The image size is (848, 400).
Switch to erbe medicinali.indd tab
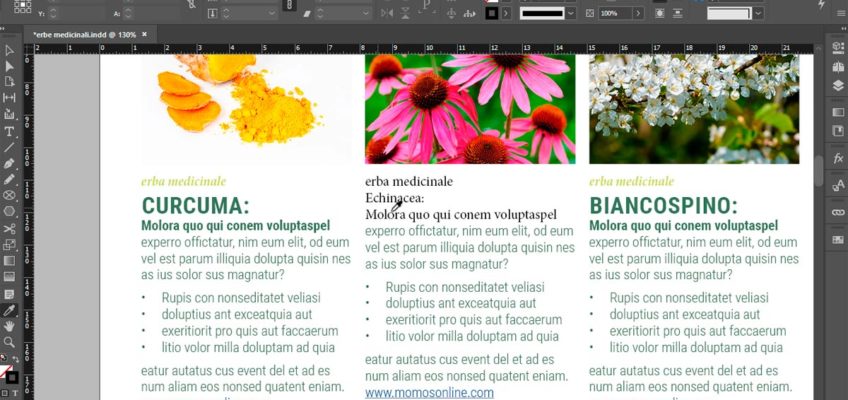click(x=83, y=34)
